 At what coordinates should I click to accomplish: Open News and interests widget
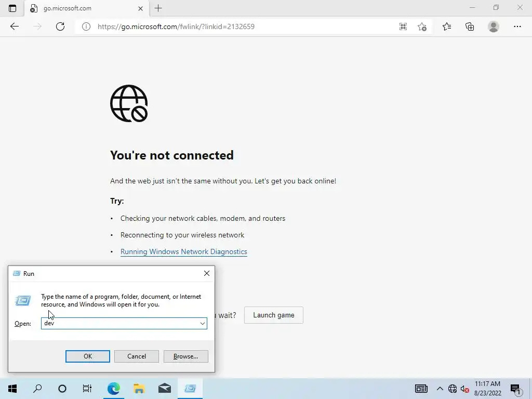(421, 389)
